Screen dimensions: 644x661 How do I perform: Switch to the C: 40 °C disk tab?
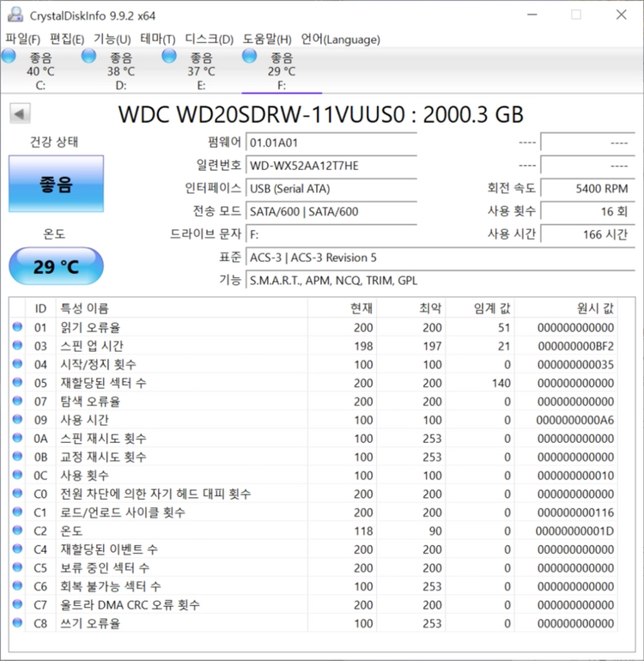(40, 70)
